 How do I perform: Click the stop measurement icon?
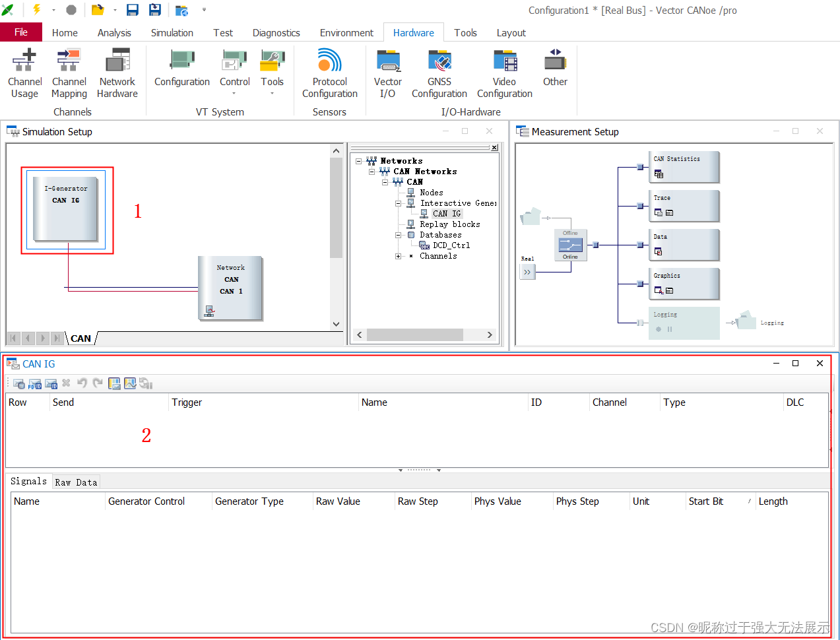coord(71,10)
